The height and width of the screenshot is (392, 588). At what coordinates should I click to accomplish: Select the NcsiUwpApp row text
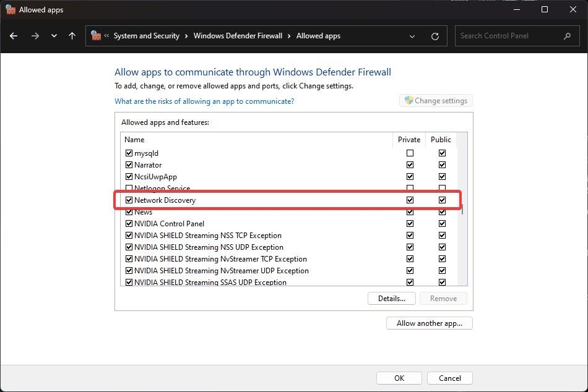pos(155,176)
